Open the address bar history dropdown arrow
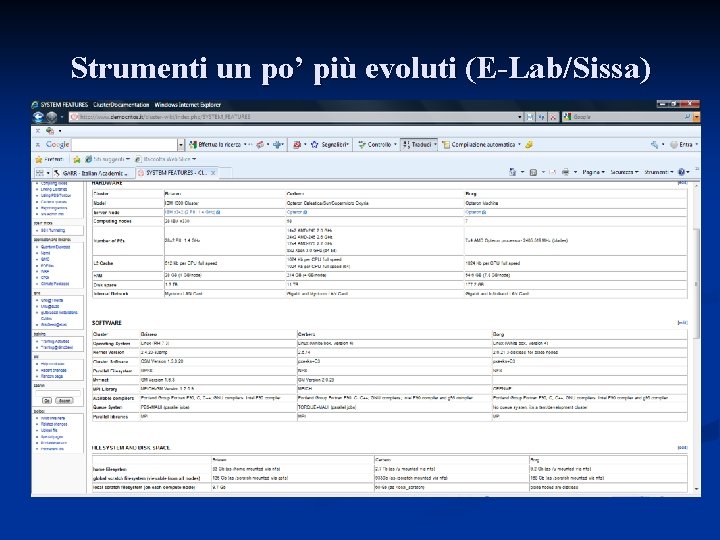 [520, 117]
